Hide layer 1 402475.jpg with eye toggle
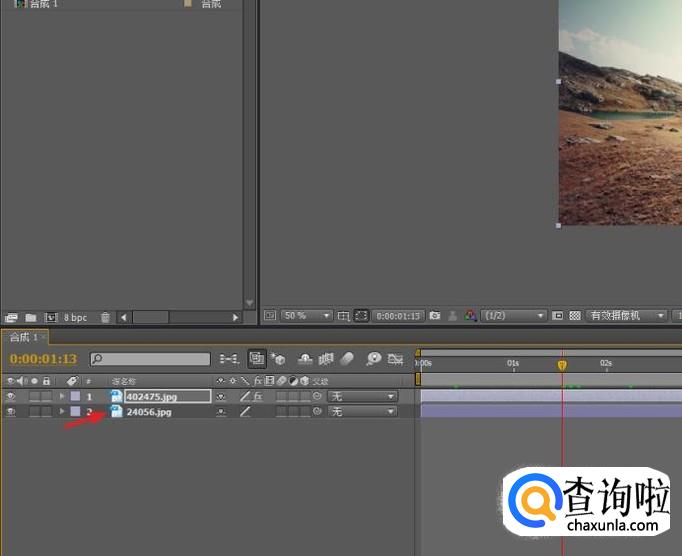Screen dimensions: 682x556 [x=11, y=397]
